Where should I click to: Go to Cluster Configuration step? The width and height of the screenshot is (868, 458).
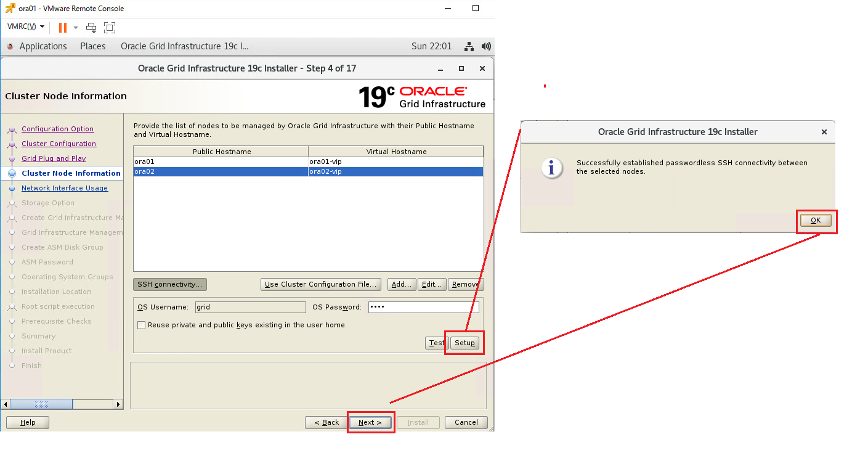[59, 144]
